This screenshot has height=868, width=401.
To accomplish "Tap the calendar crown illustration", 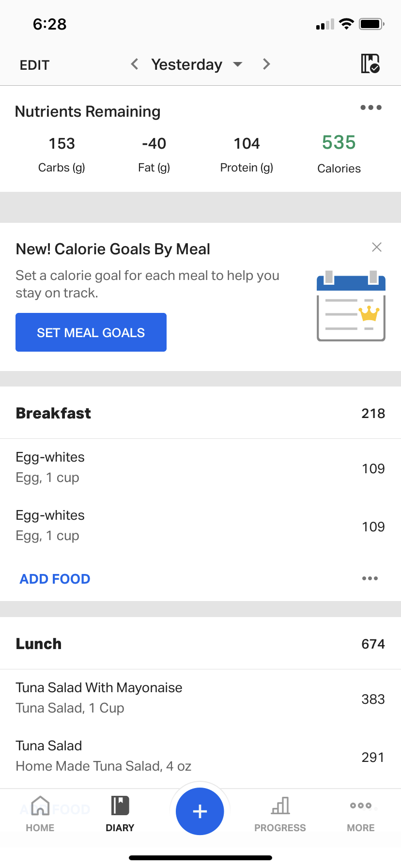I will click(351, 306).
